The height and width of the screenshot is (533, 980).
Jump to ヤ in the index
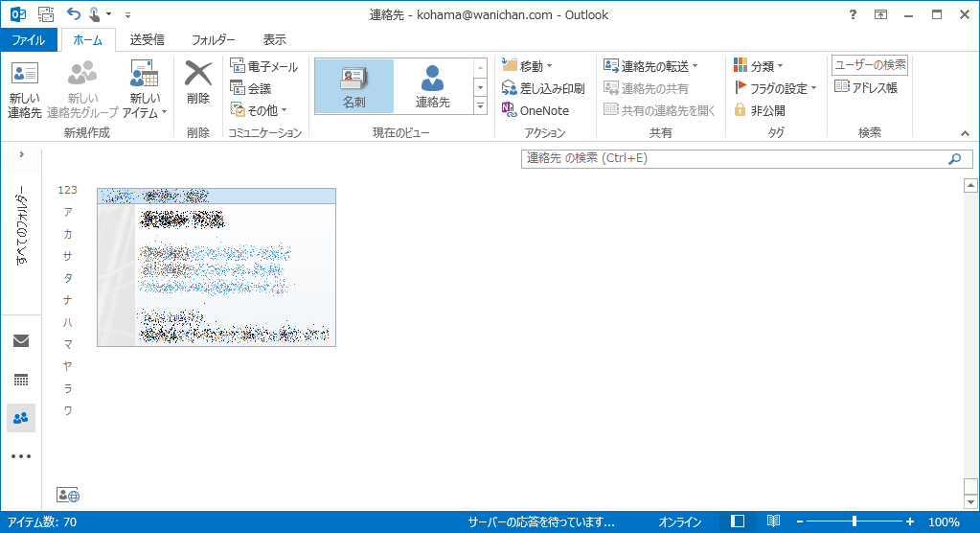[x=67, y=366]
